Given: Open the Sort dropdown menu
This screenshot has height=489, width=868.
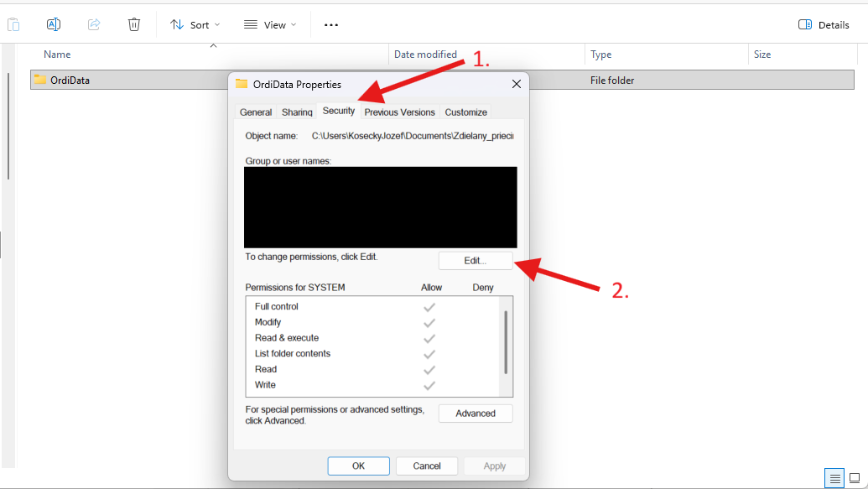Looking at the screenshot, I should [195, 25].
